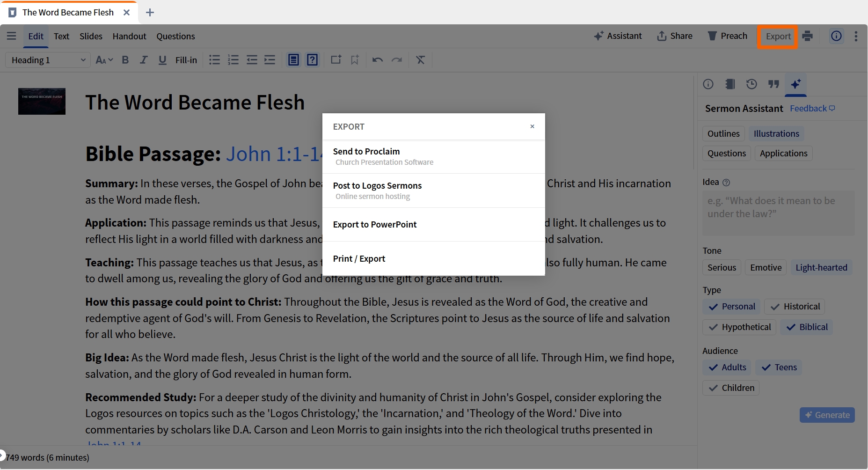This screenshot has height=470, width=868.
Task: Click the Share button
Action: [x=675, y=36]
